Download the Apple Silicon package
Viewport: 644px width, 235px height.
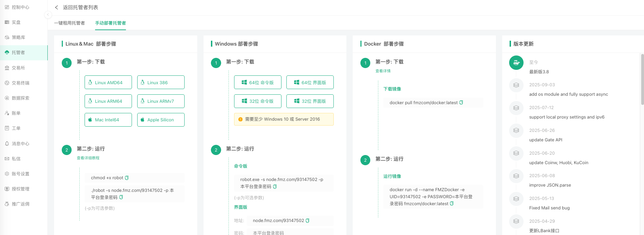pyautogui.click(x=161, y=120)
